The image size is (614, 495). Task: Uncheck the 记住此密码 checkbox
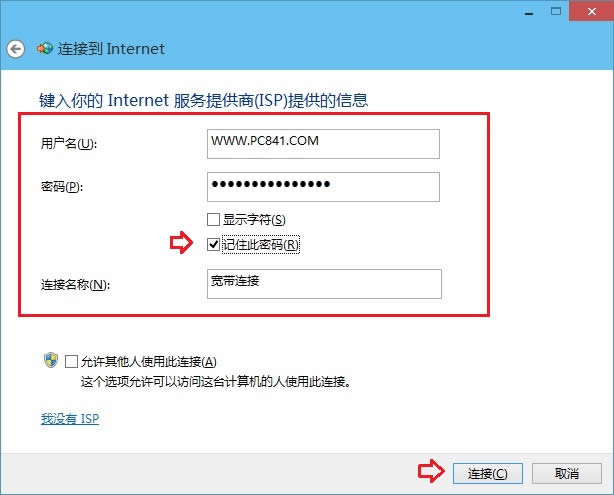tap(213, 244)
